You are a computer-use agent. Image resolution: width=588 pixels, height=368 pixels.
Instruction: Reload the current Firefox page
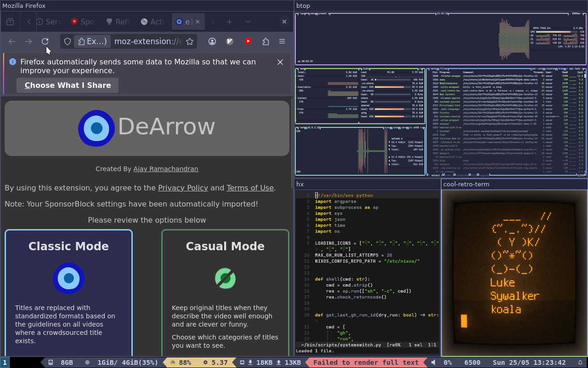[x=45, y=41]
